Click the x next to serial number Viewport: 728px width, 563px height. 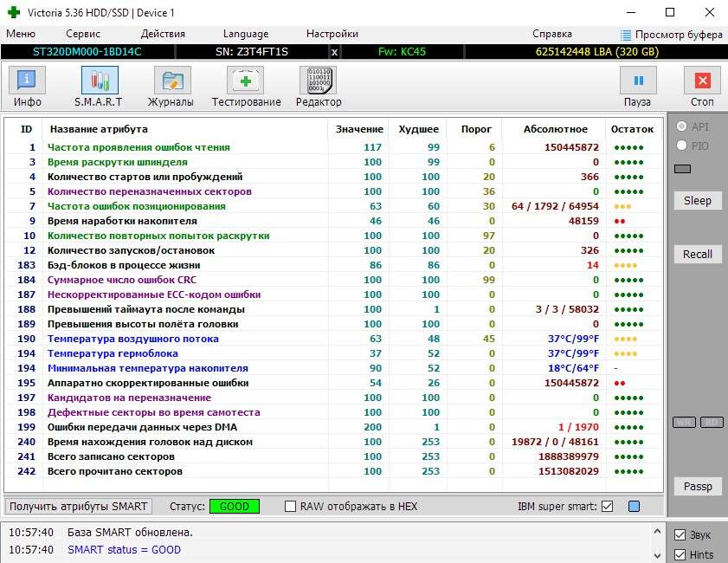334,52
